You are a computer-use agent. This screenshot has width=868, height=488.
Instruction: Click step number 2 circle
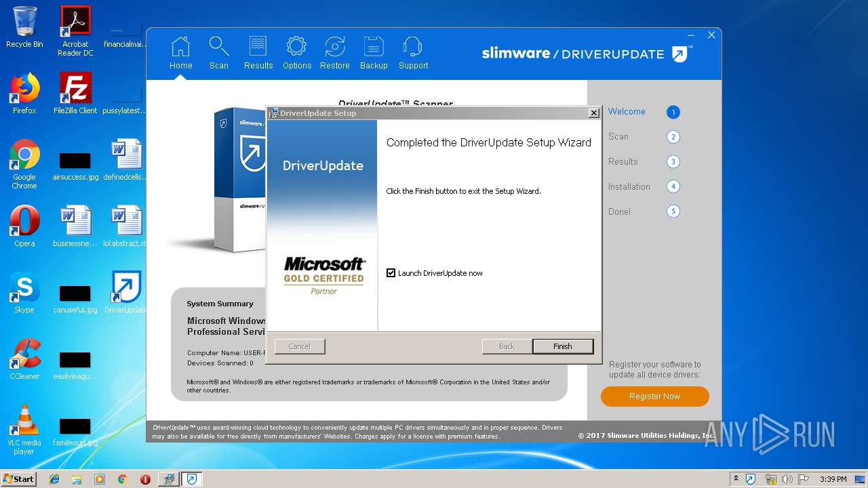[x=673, y=137]
